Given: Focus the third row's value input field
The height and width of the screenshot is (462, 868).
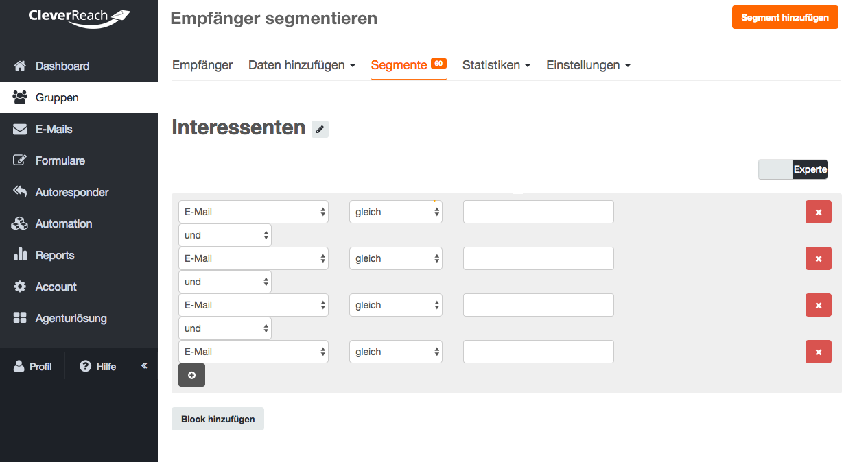Looking at the screenshot, I should coord(539,305).
